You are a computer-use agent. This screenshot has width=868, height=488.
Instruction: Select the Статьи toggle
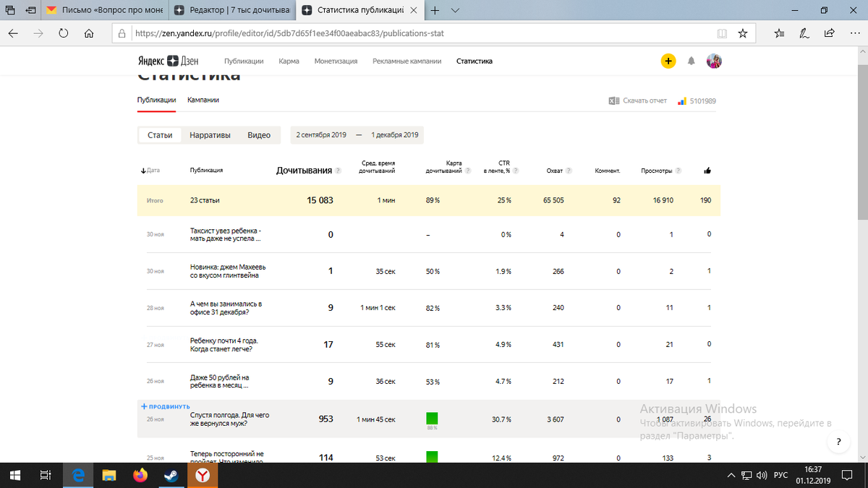point(160,135)
